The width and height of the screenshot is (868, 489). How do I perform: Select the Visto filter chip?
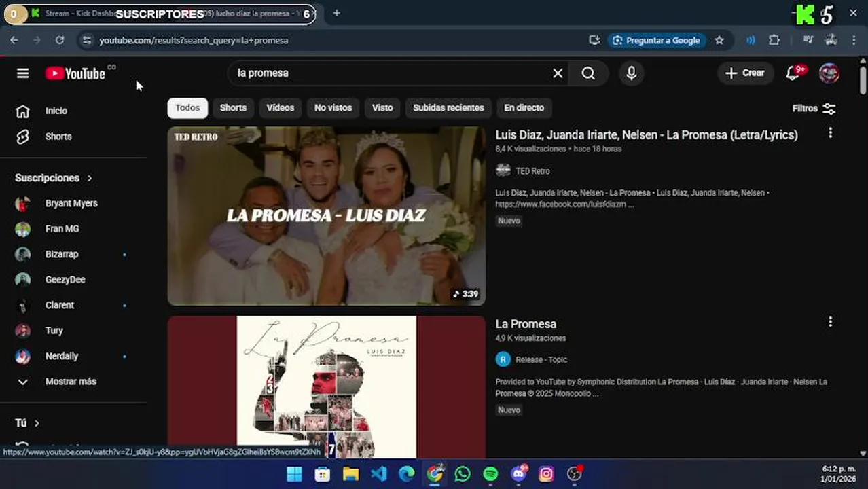(382, 108)
